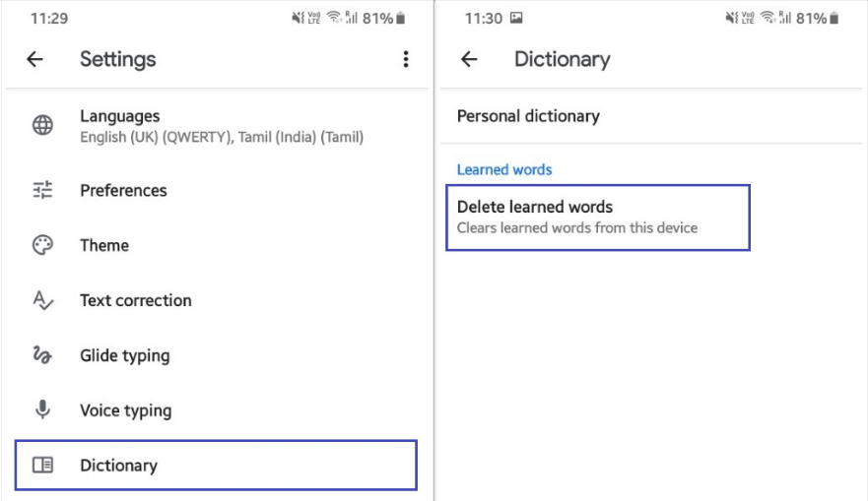
Task: Open Text correction settings
Action: [216, 300]
